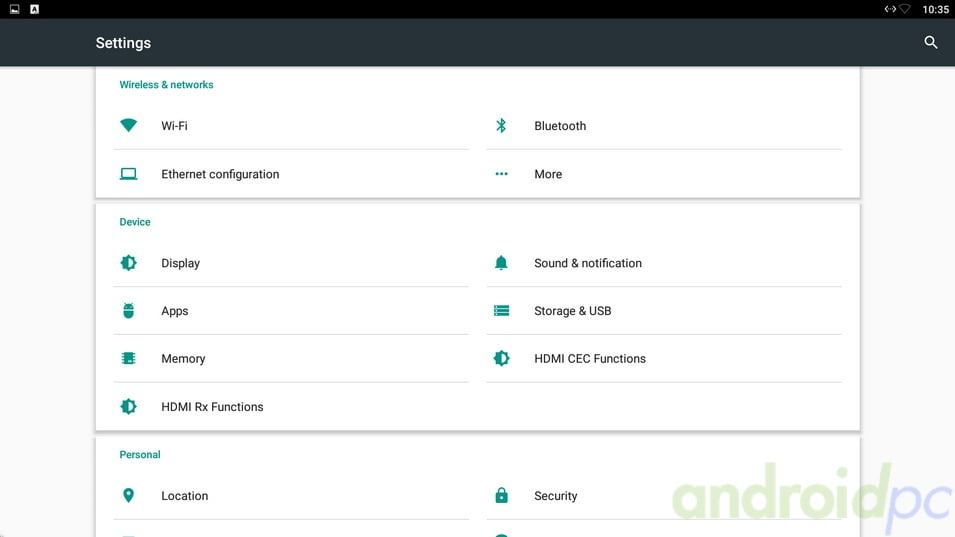
Task: Open Ethernet configuration
Action: (x=291, y=174)
